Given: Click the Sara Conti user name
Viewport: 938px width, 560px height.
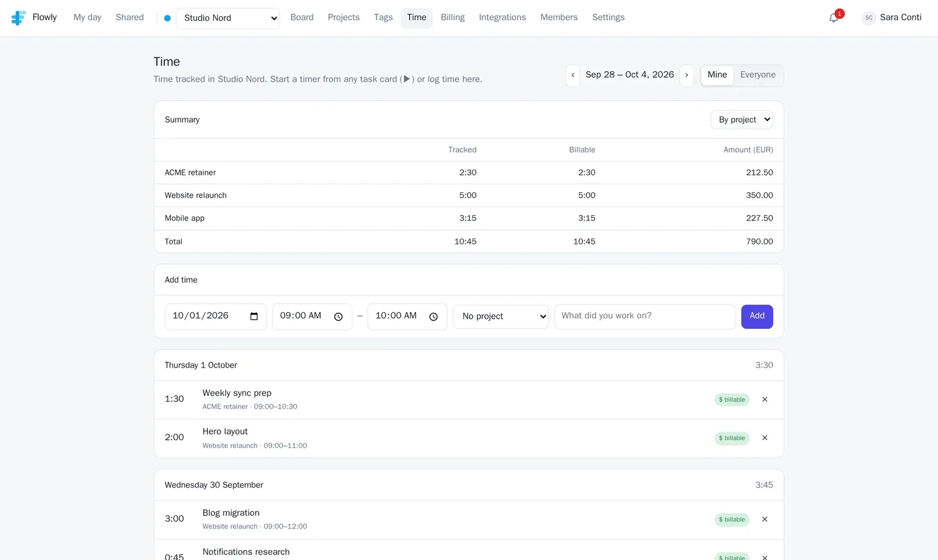Looking at the screenshot, I should (900, 18).
